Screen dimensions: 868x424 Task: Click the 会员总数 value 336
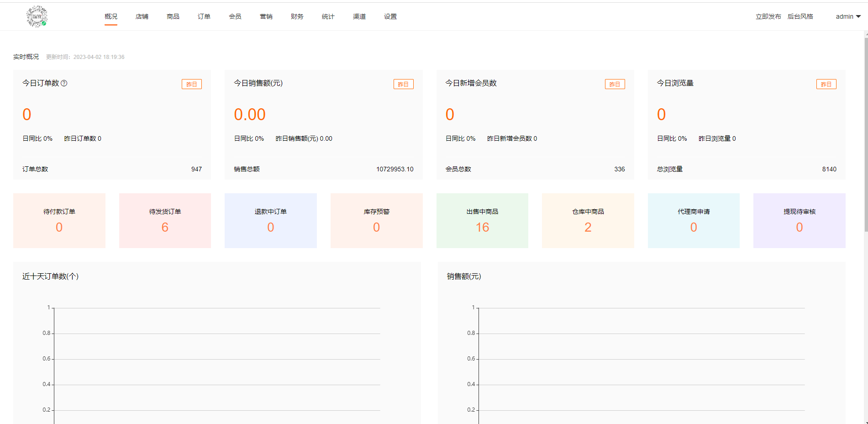point(620,169)
